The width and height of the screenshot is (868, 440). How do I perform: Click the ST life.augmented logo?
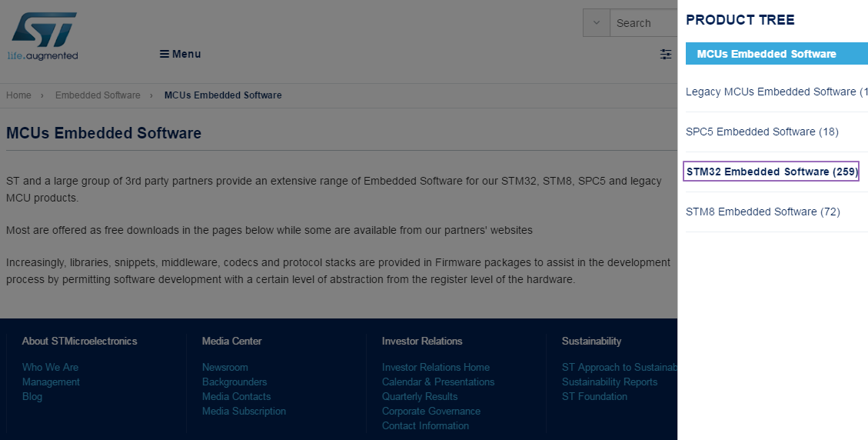[43, 35]
